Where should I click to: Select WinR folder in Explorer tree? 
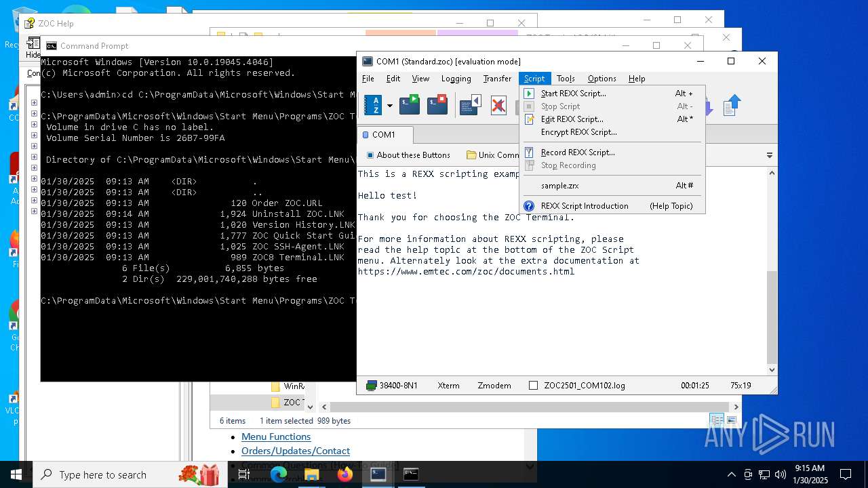coord(288,386)
